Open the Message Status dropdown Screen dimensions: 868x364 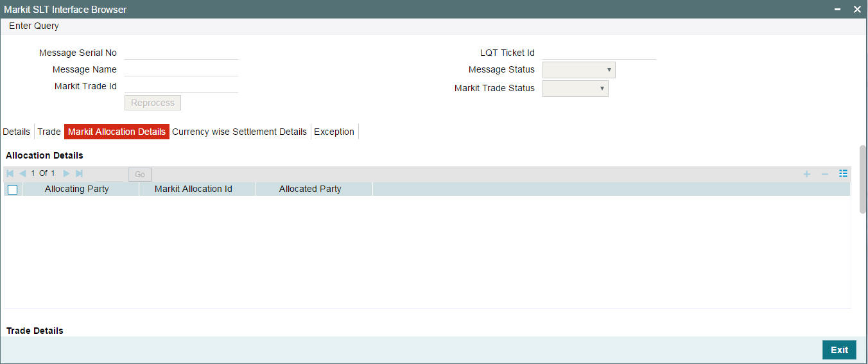click(579, 70)
